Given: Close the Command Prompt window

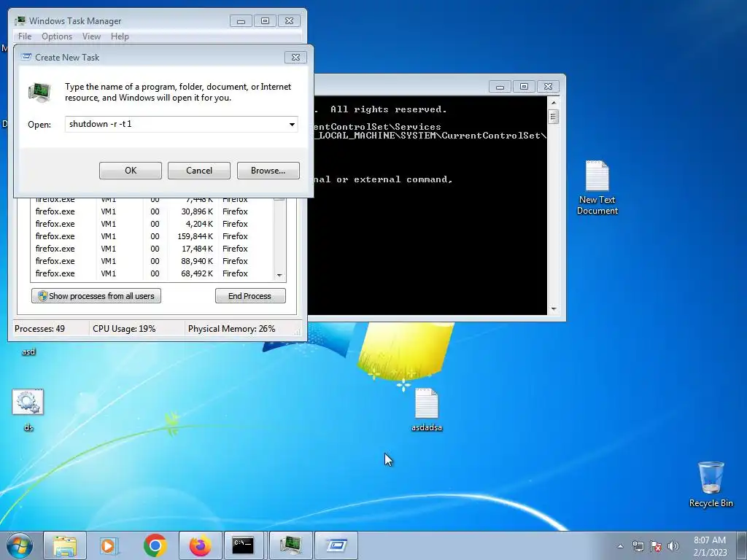Looking at the screenshot, I should coord(548,87).
